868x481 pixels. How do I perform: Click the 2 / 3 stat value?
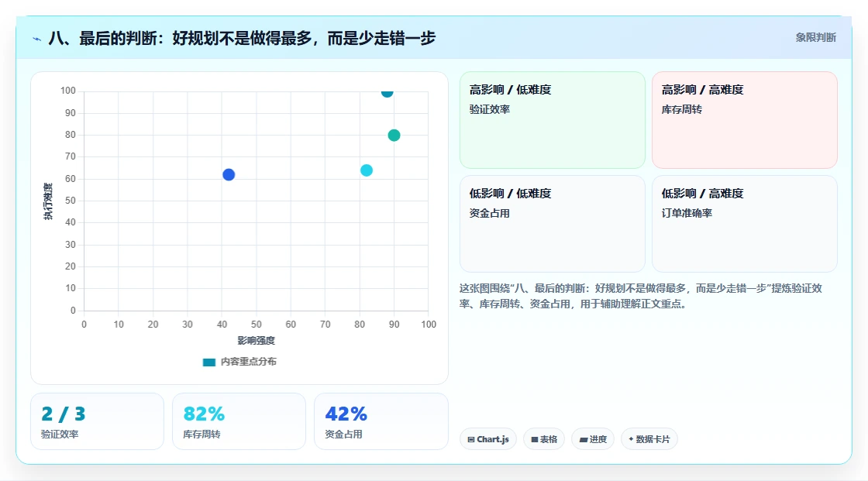pyautogui.click(x=64, y=414)
